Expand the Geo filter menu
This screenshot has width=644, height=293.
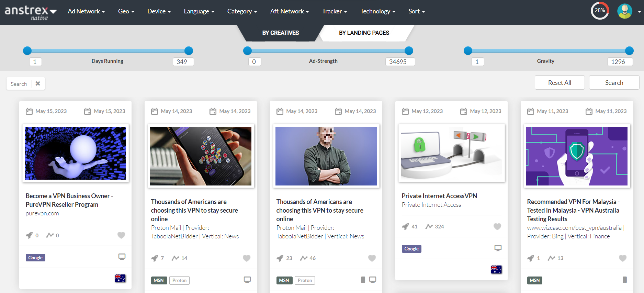click(x=126, y=11)
